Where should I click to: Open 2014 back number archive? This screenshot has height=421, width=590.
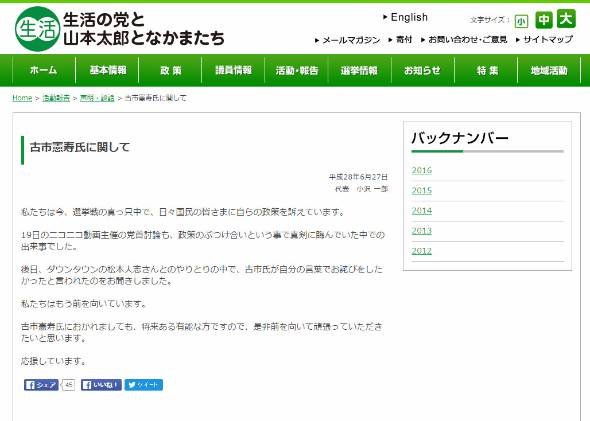pos(421,211)
